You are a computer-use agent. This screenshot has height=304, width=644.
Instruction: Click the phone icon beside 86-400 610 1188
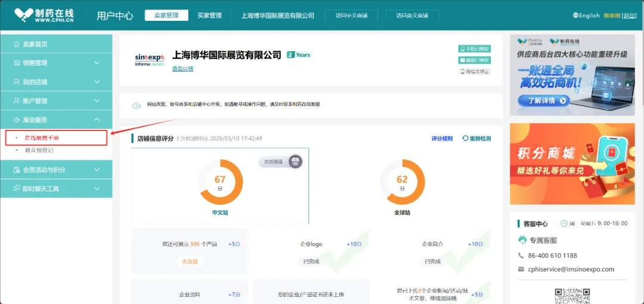pyautogui.click(x=521, y=256)
